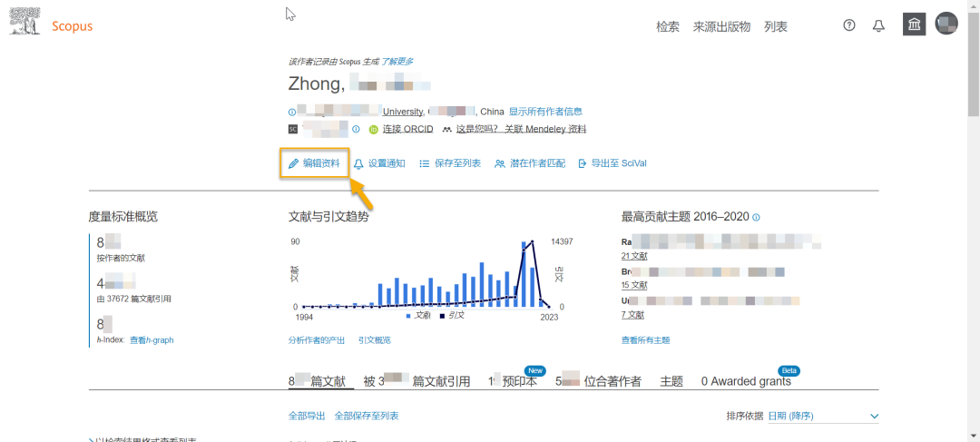980x442 pixels.
Task: Click 潜在作者匹配 text
Action: [537, 163]
